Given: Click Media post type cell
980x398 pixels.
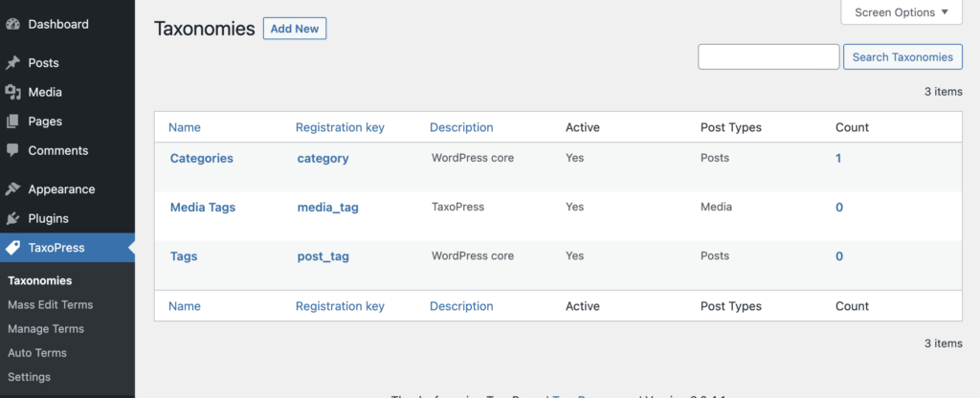Looking at the screenshot, I should coord(716,207).
